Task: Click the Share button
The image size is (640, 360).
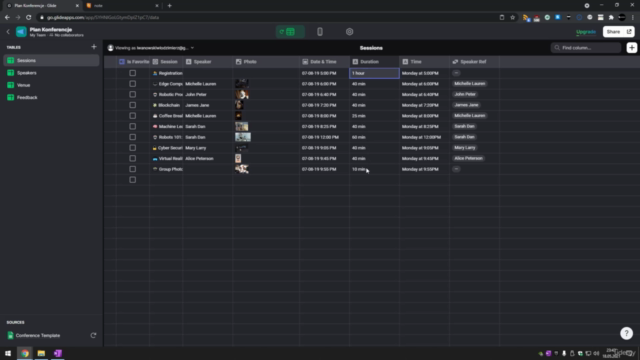Action: [x=618, y=32]
